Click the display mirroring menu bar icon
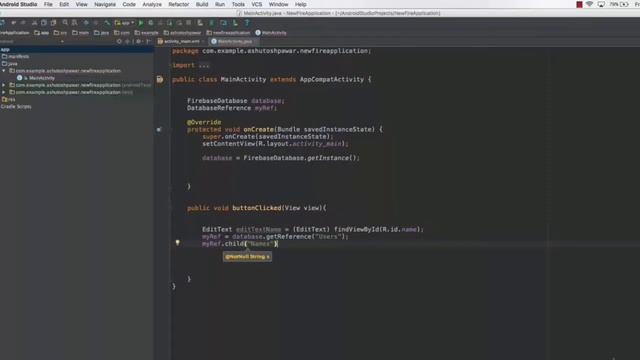Viewport: 640px width, 360px height. point(601,4)
